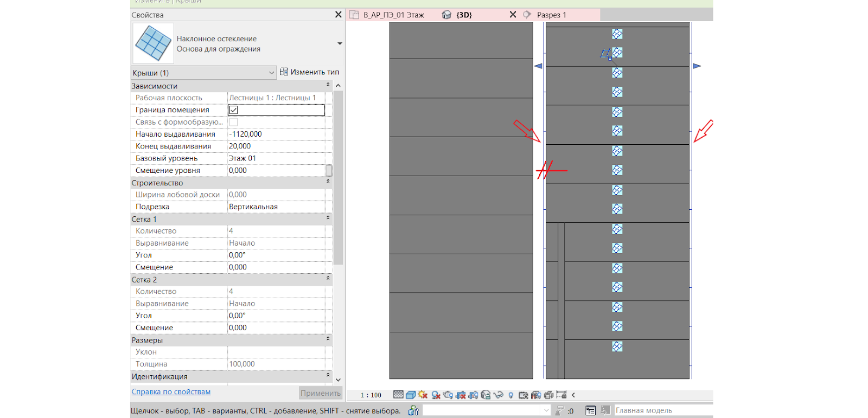Open the Design Options icon in status bar
The height and width of the screenshot is (418, 868).
590,410
